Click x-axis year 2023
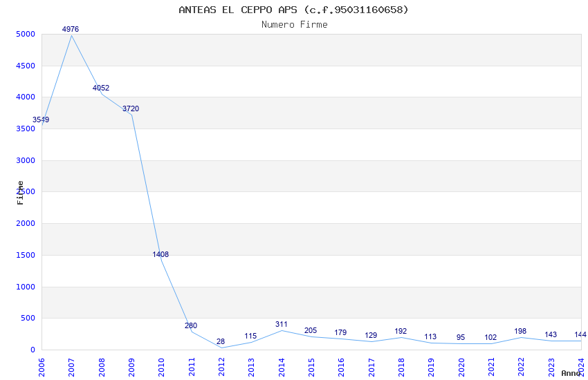The width and height of the screenshot is (588, 380). [551, 368]
